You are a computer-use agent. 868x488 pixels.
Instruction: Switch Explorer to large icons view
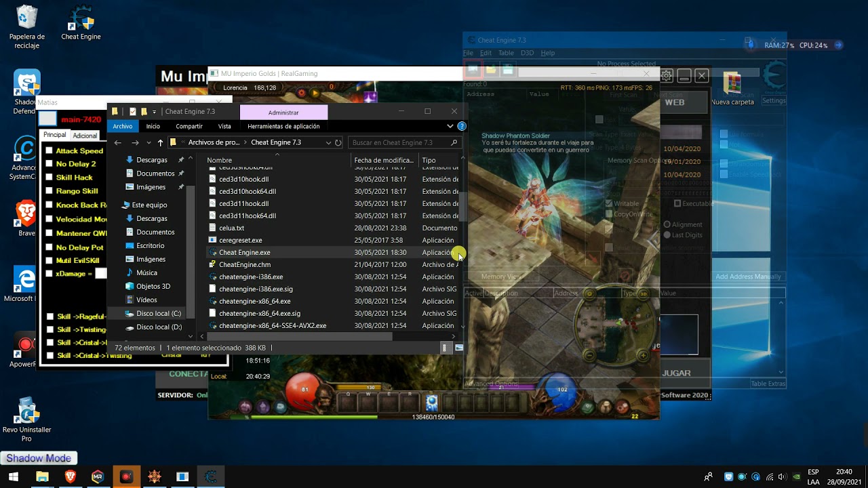[x=459, y=348]
